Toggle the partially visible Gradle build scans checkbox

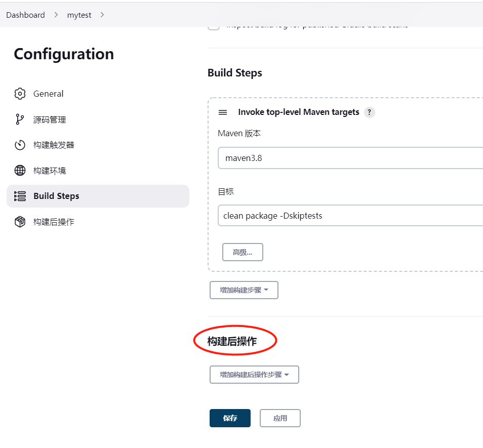pyautogui.click(x=214, y=26)
